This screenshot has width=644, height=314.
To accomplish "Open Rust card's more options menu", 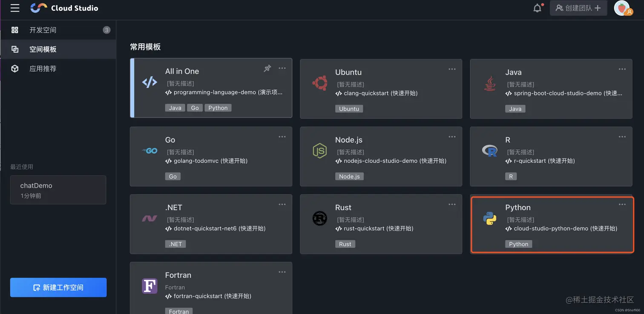I will [452, 205].
